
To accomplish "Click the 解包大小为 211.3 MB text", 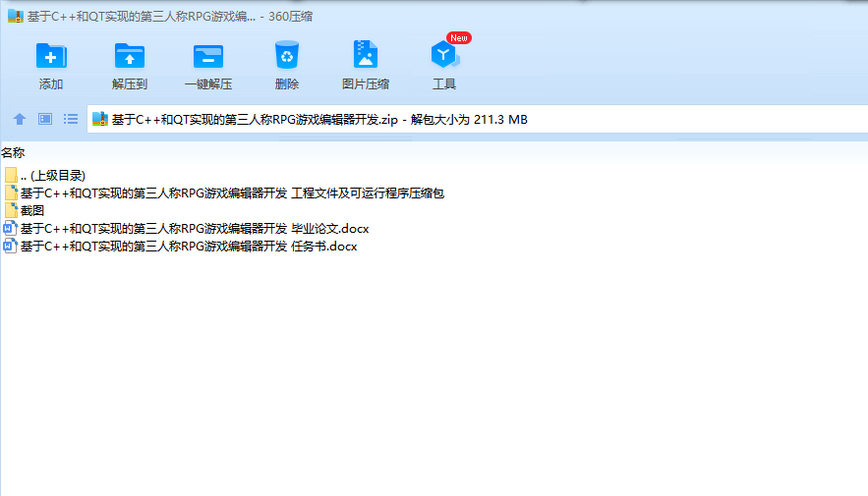I will click(469, 120).
